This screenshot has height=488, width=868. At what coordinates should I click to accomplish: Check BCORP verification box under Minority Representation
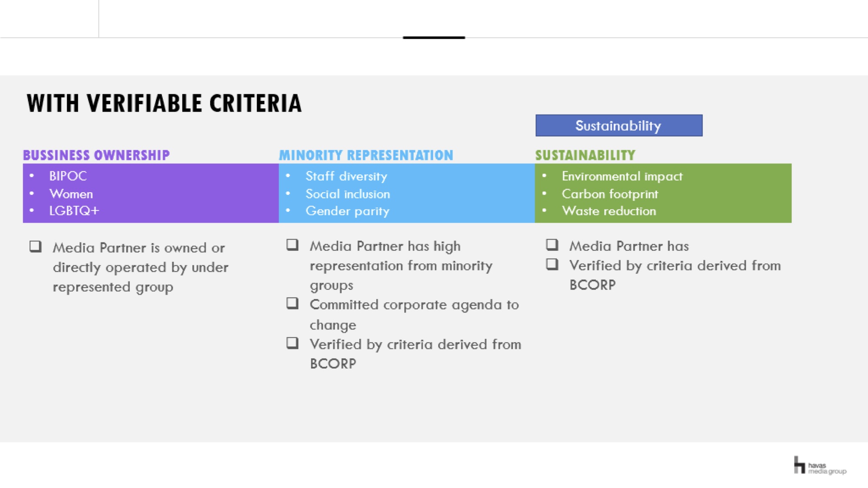pyautogui.click(x=293, y=343)
